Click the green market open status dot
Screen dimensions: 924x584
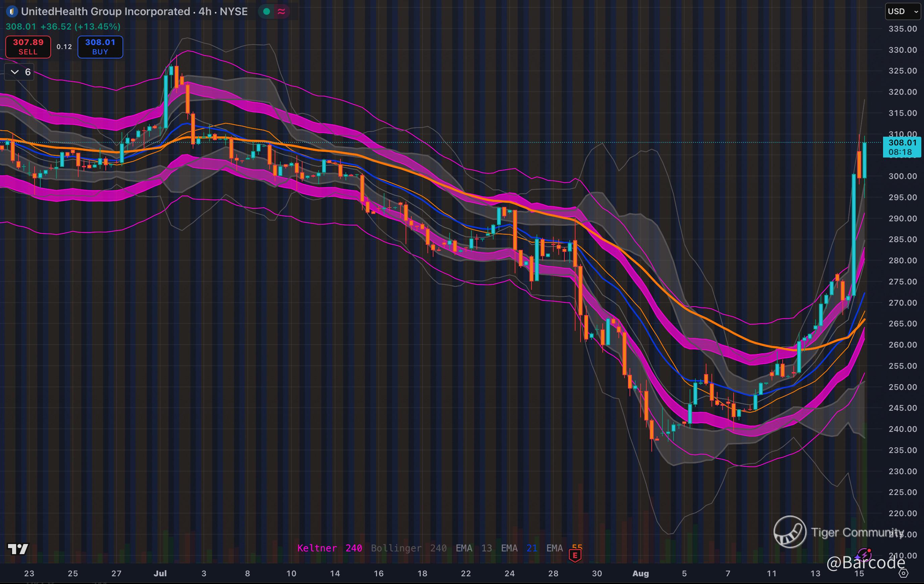tap(267, 11)
